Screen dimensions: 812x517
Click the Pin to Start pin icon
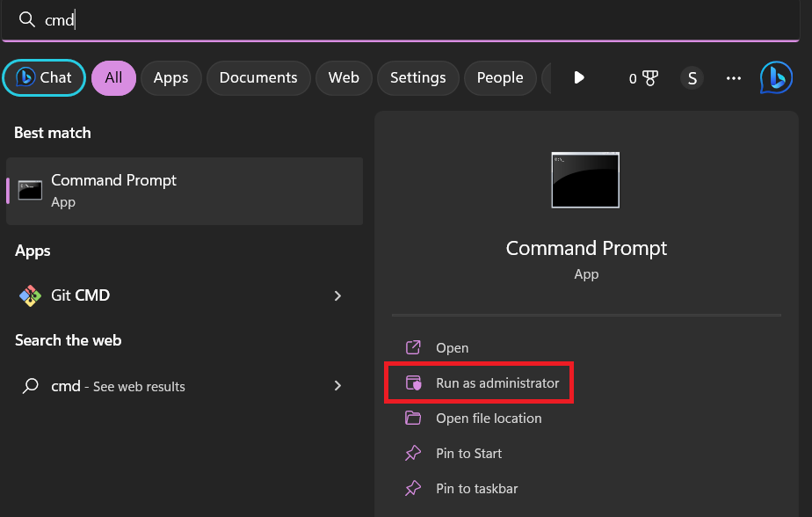412,454
